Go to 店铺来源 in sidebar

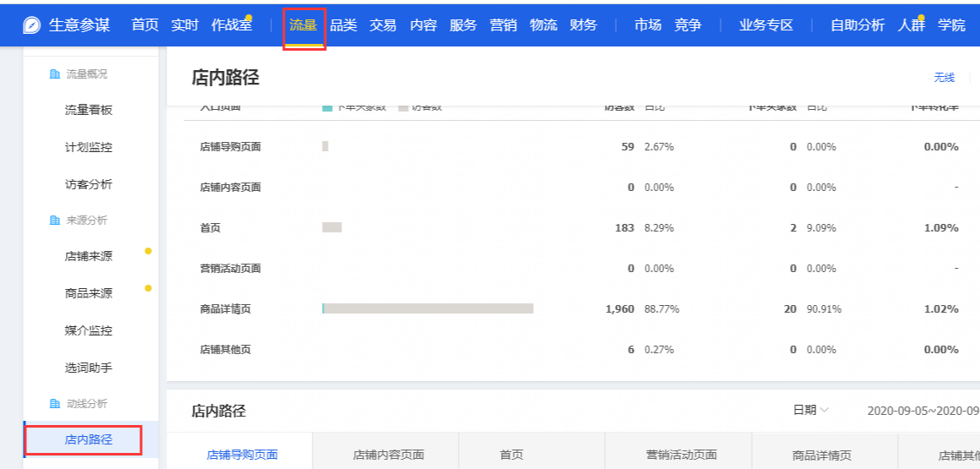89,256
